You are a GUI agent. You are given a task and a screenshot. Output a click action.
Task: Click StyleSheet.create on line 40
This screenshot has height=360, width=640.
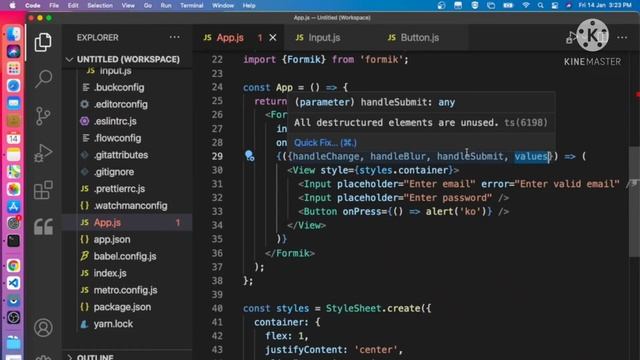click(375, 308)
